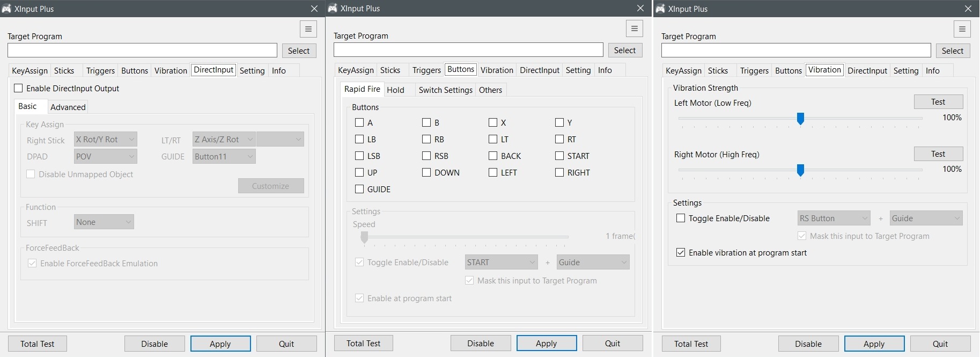Click rapid fire Speed slider thumb
Screen dimensions: 980x357
(x=364, y=237)
